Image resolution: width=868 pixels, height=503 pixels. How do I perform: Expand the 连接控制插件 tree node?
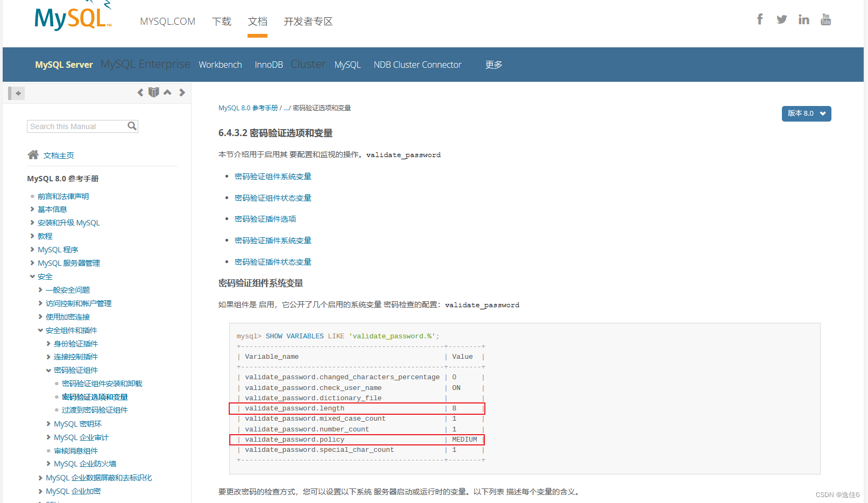click(48, 357)
